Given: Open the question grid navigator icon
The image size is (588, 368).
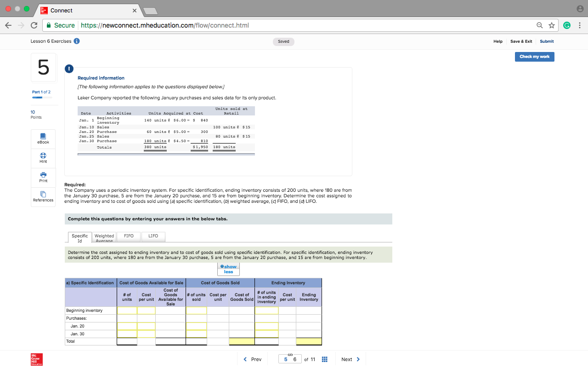Looking at the screenshot, I should [324, 359].
